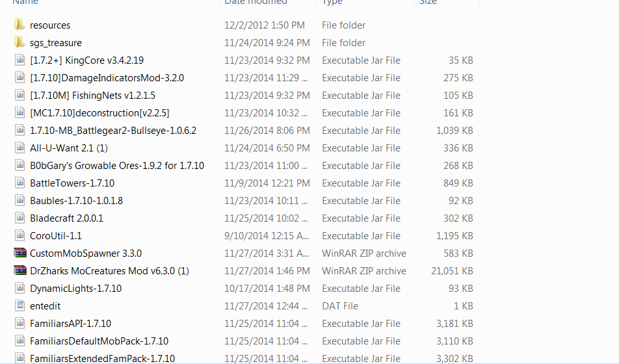The width and height of the screenshot is (619, 364).
Task: Click the BattleTowers-1.7.10 jar file icon
Action: coord(20,183)
